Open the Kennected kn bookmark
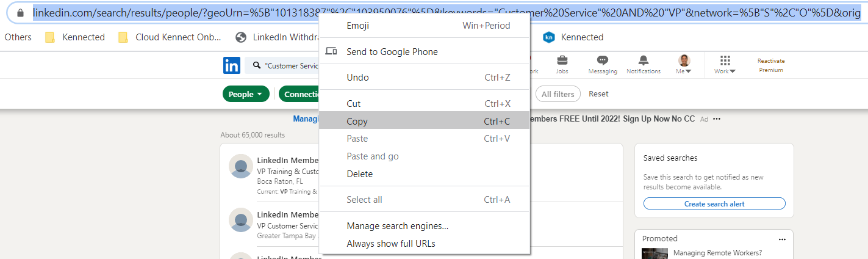The width and height of the screenshot is (868, 259). tap(573, 37)
